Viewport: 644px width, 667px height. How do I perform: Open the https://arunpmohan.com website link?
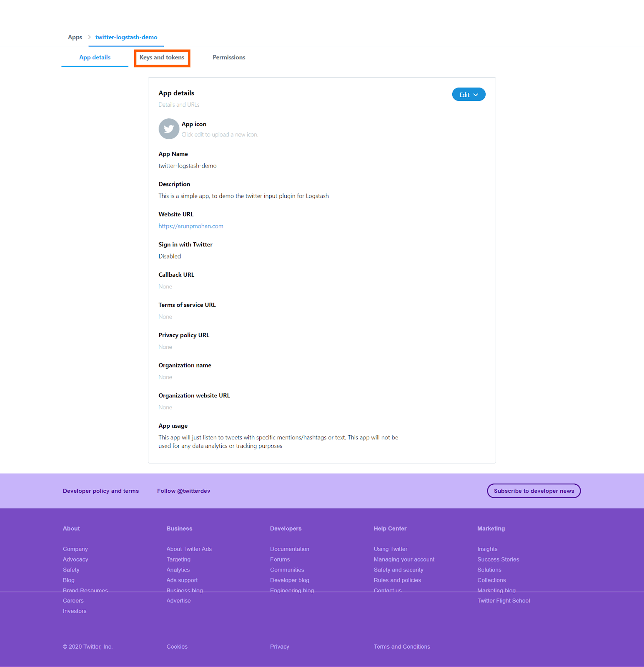[x=191, y=226]
